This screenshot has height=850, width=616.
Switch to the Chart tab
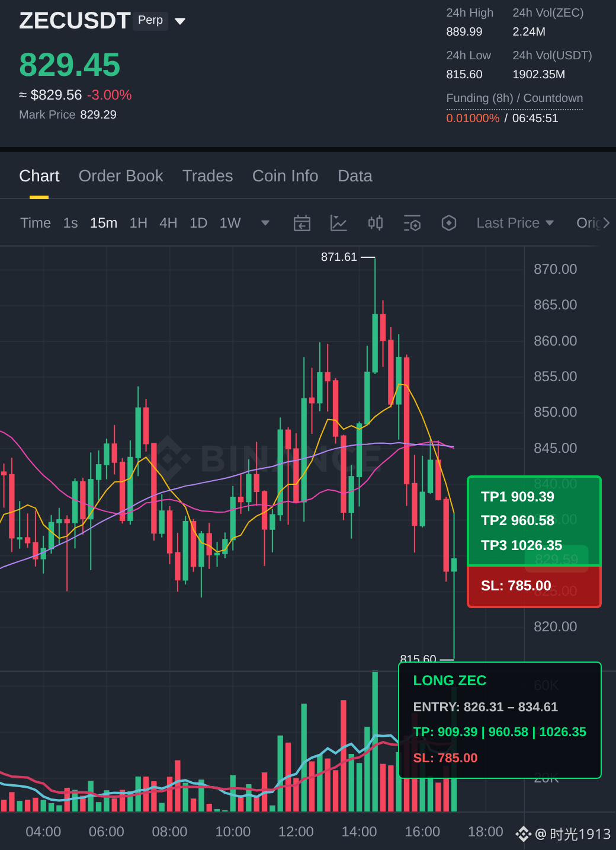39,176
